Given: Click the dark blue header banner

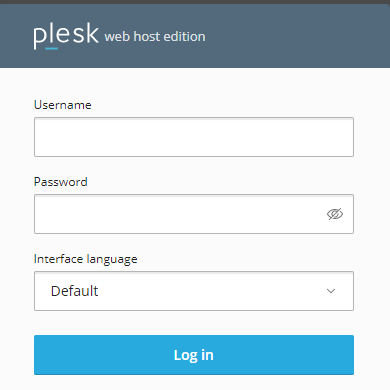Looking at the screenshot, I should tap(195, 36).
